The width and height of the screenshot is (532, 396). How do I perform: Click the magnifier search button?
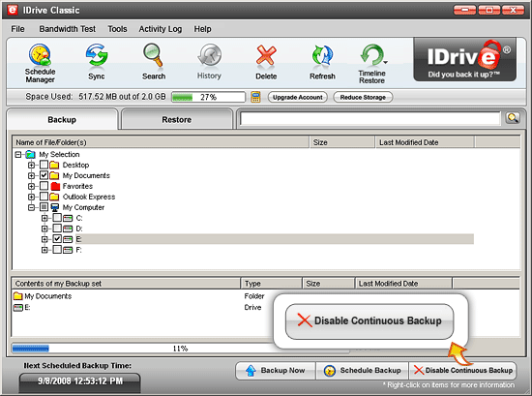(513, 118)
